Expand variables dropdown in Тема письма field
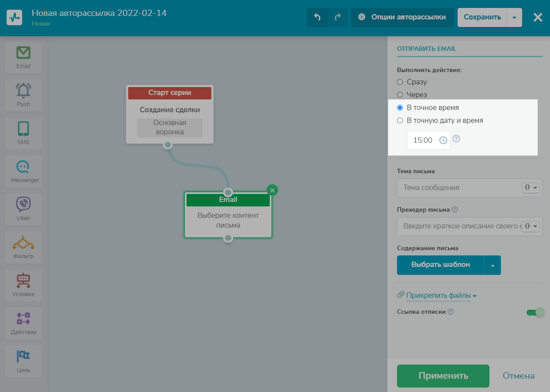 point(531,188)
